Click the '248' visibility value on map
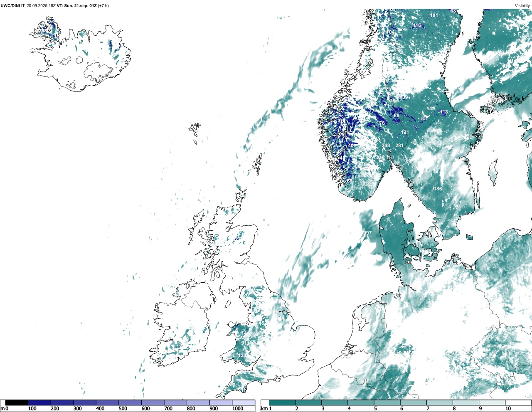532x412 pixels. [386, 146]
